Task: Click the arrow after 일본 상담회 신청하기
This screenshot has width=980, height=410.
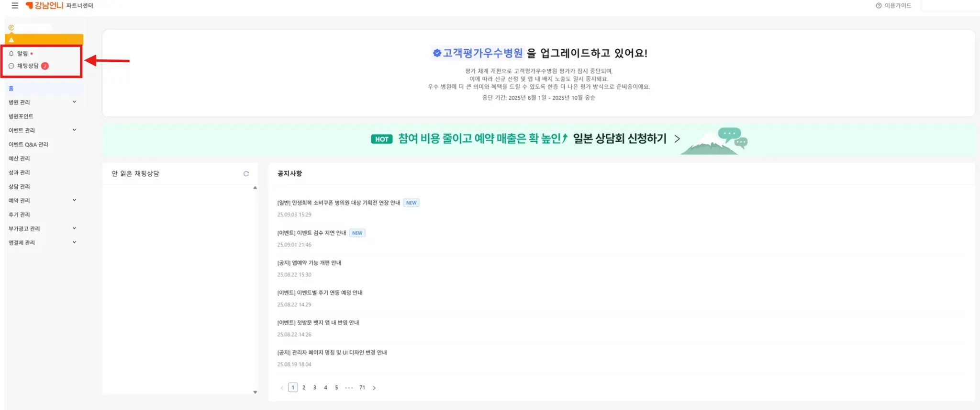Action: (x=677, y=139)
